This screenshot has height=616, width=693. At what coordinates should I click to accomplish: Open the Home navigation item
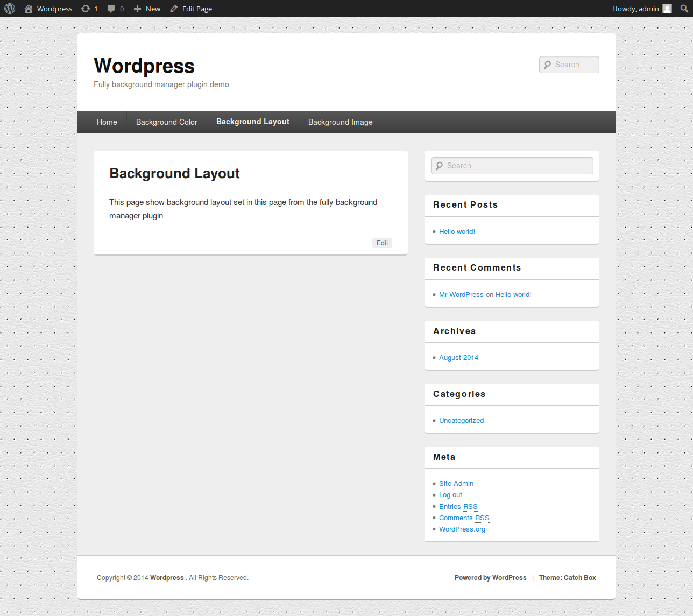point(107,122)
